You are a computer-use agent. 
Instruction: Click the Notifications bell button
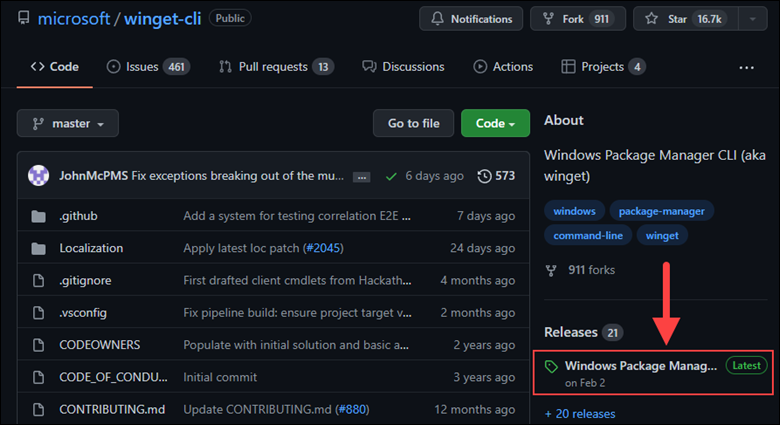(x=471, y=19)
